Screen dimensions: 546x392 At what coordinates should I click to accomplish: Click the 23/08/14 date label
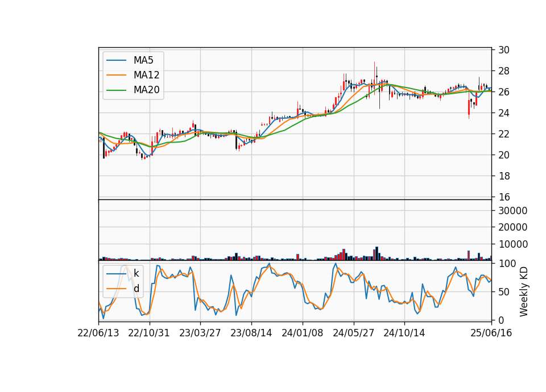251,333
